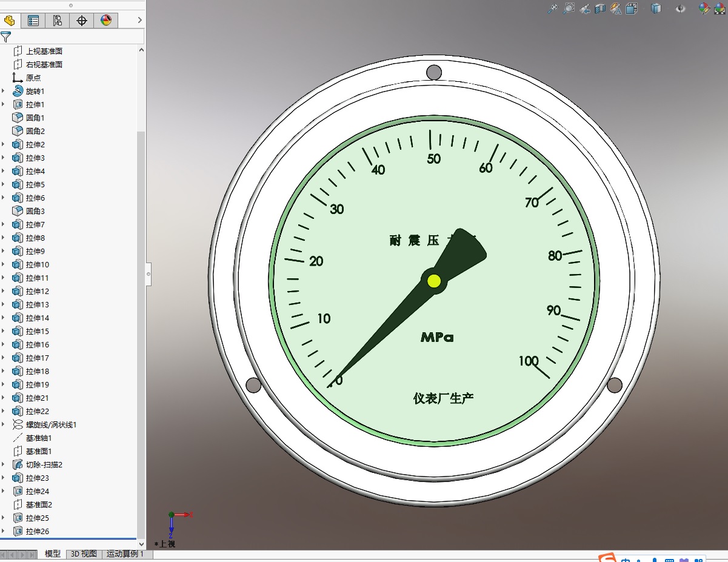Switch to the 3D 视图 tab
This screenshot has height=562, width=728.
tap(84, 554)
